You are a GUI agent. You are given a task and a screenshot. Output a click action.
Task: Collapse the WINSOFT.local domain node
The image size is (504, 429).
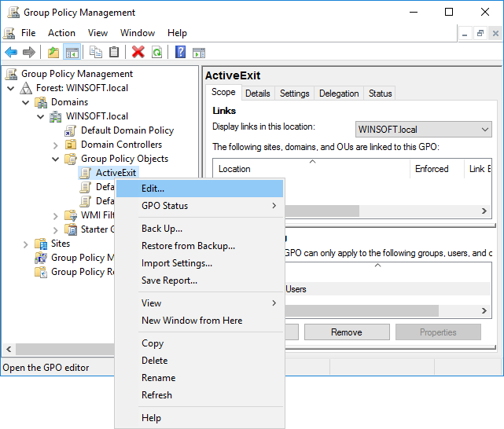click(40, 116)
